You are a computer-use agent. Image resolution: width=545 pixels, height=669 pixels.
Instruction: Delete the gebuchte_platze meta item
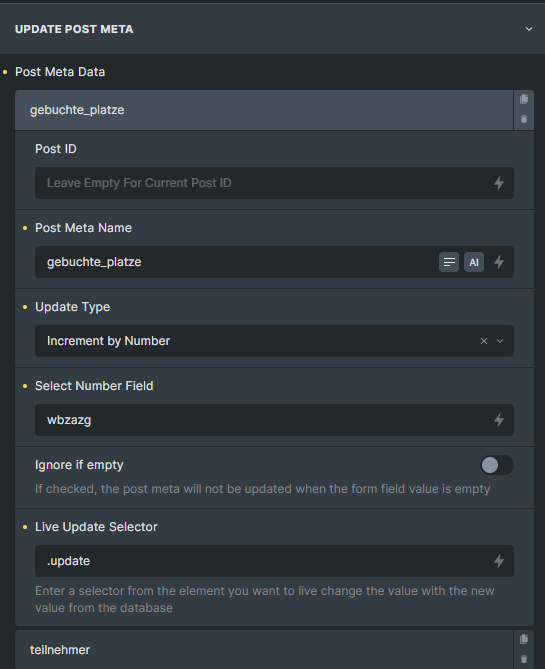tap(524, 119)
